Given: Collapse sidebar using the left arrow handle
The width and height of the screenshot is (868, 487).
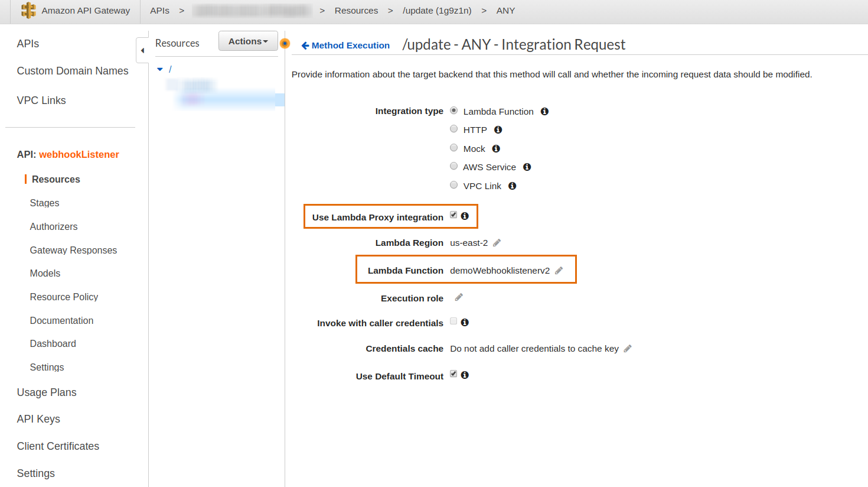Looking at the screenshot, I should tap(142, 50).
